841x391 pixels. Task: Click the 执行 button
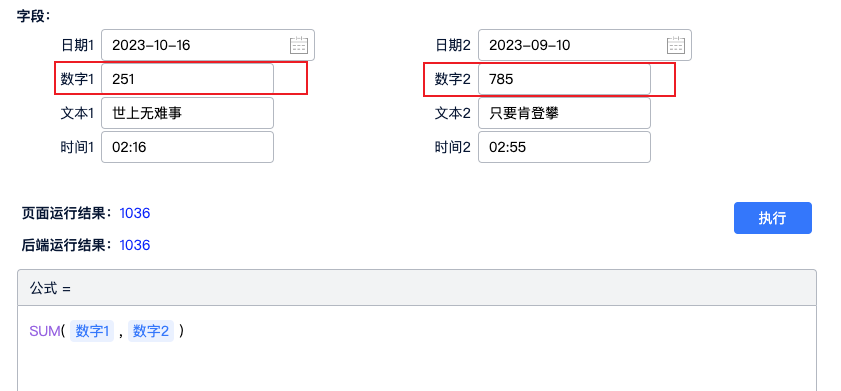772,218
